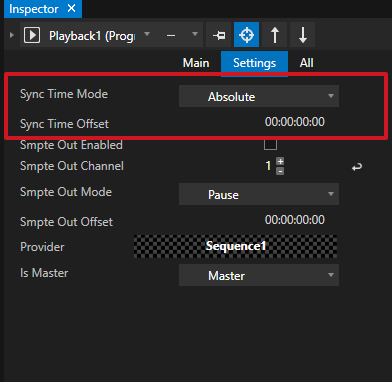Click the down arrow navigation icon
This screenshot has width=392, height=382.
(303, 35)
